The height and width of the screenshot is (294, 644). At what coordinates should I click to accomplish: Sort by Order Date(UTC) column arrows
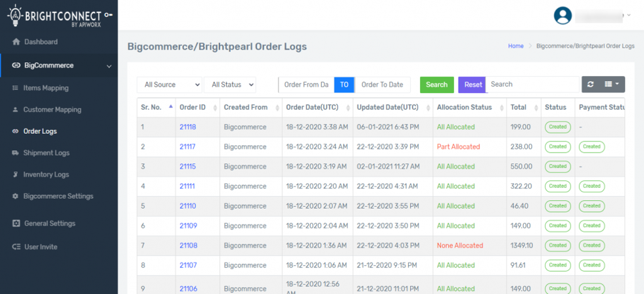[348, 107]
